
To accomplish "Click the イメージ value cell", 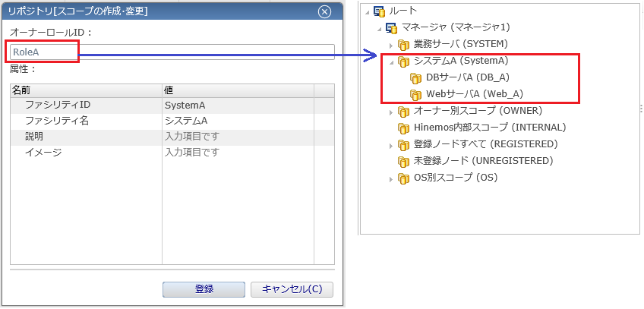I will (238, 153).
